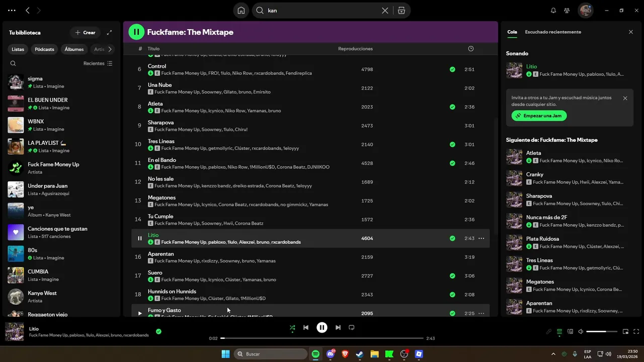Toggle repeat mode

click(x=352, y=327)
